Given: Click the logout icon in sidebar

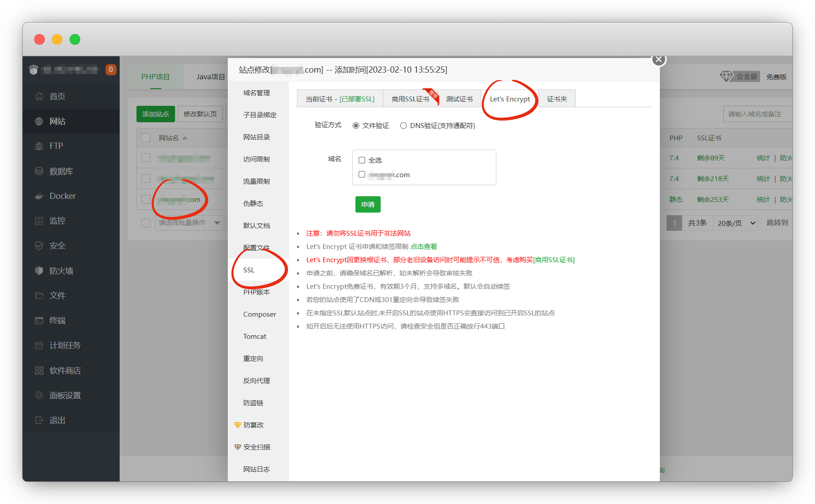Looking at the screenshot, I should pyautogui.click(x=39, y=420).
